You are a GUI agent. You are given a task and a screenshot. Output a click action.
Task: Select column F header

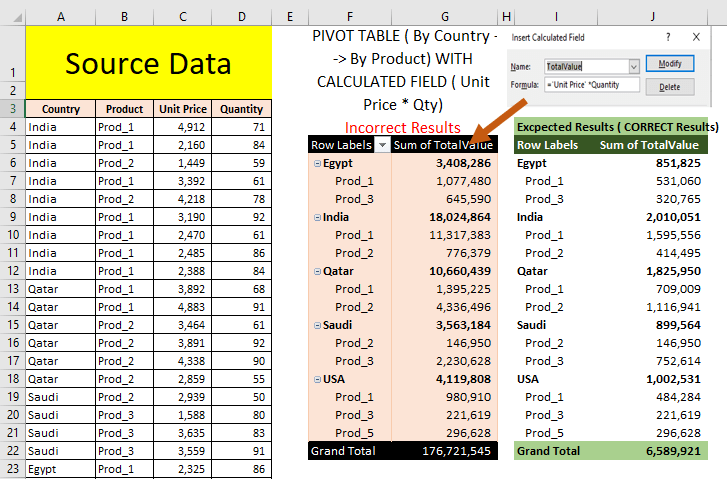350,17
